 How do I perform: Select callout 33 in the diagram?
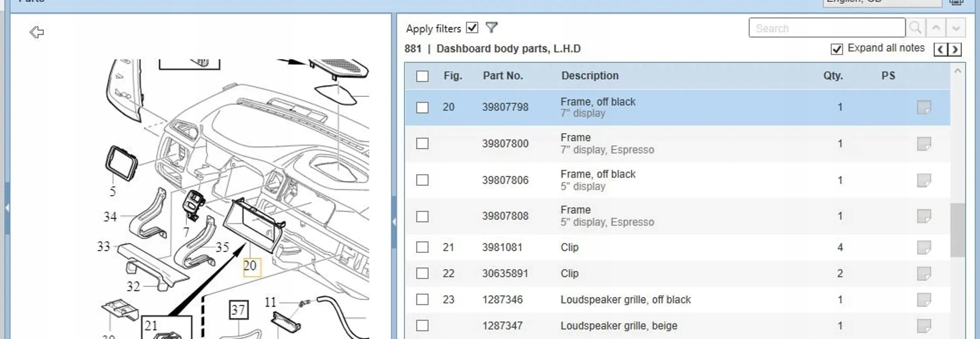pos(103,247)
